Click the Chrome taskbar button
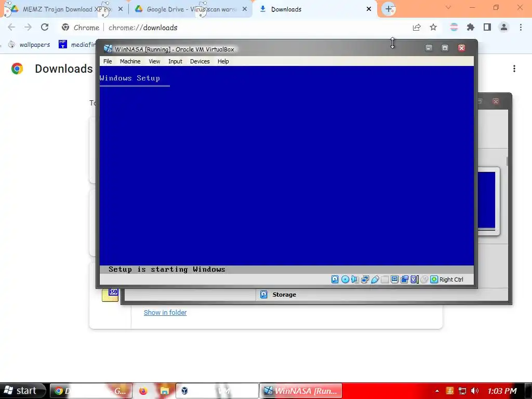This screenshot has height=399, width=532. (90, 391)
